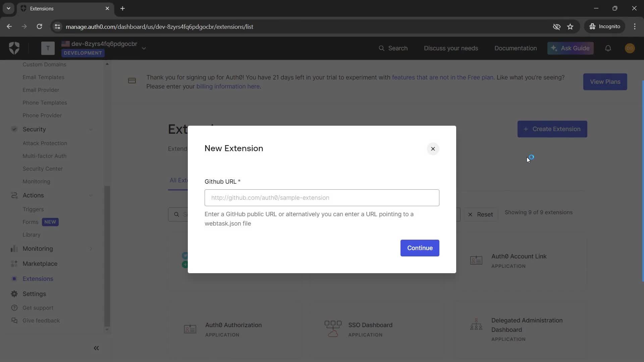Click the Actions flow icon
The width and height of the screenshot is (644, 362).
click(14, 195)
